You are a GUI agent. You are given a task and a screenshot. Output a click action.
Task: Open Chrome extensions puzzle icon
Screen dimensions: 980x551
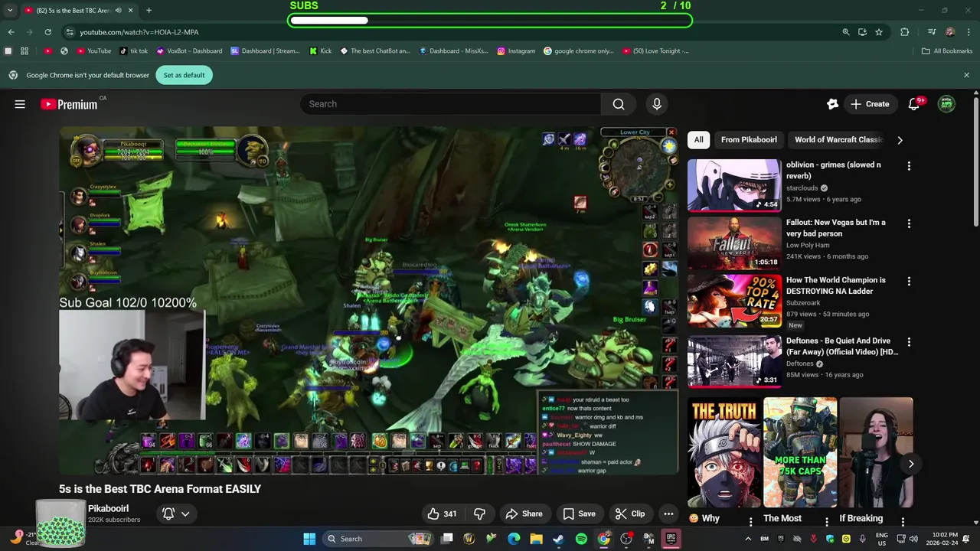point(905,32)
